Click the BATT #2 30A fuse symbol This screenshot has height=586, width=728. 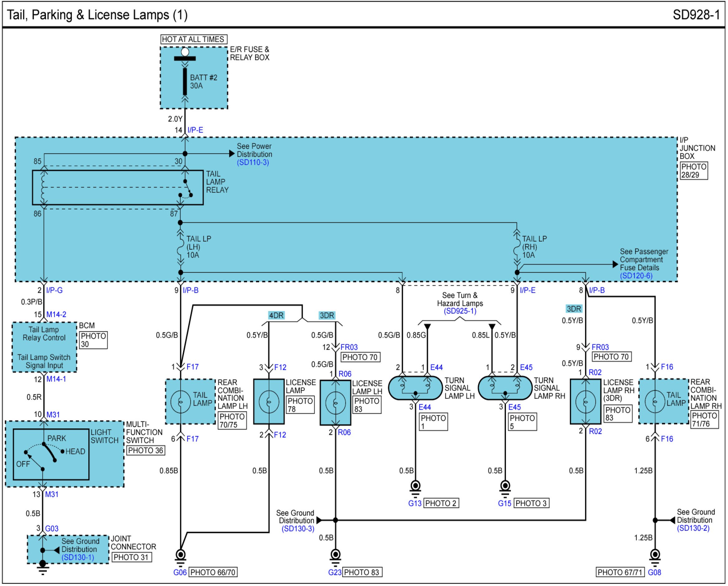point(185,81)
